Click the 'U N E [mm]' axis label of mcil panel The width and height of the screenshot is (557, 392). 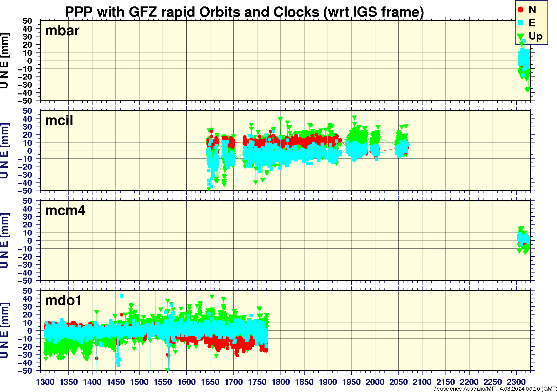tap(5, 151)
